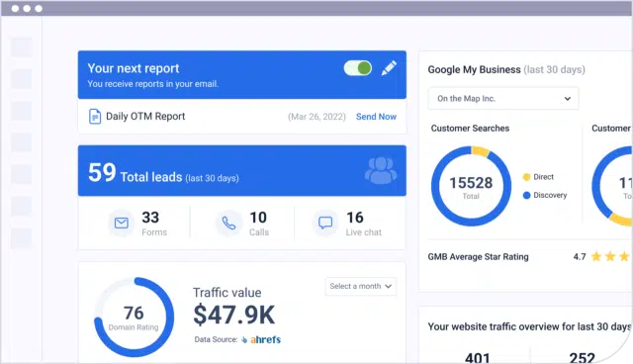Open the Select a month dropdown
The height and width of the screenshot is (364, 633).
tap(360, 286)
